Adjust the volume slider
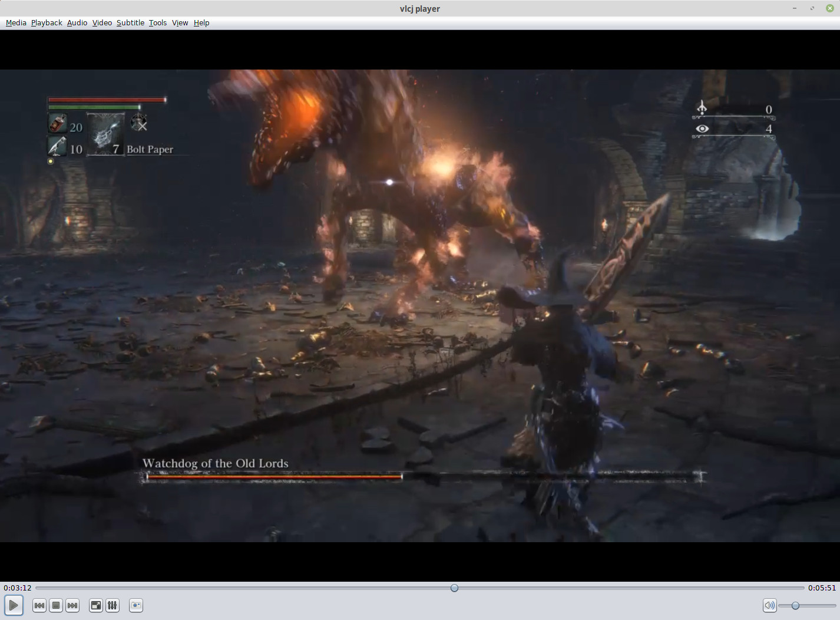This screenshot has width=840, height=620. click(x=807, y=606)
